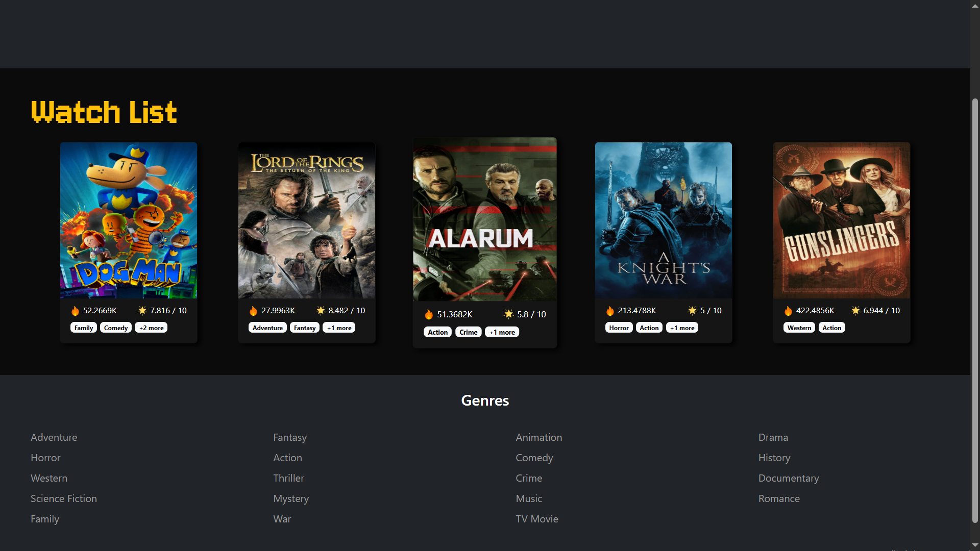980x551 pixels.
Task: Browse the Thriller genre
Action: tap(288, 478)
